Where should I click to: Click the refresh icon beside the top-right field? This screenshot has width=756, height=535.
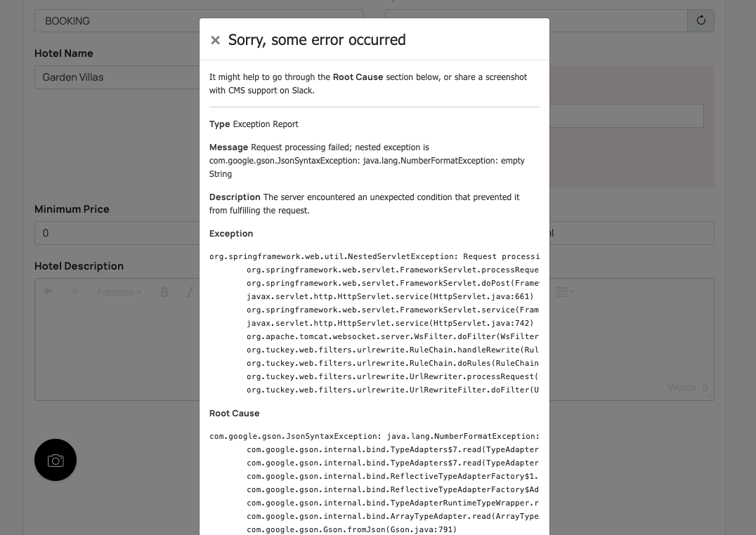pyautogui.click(x=700, y=21)
